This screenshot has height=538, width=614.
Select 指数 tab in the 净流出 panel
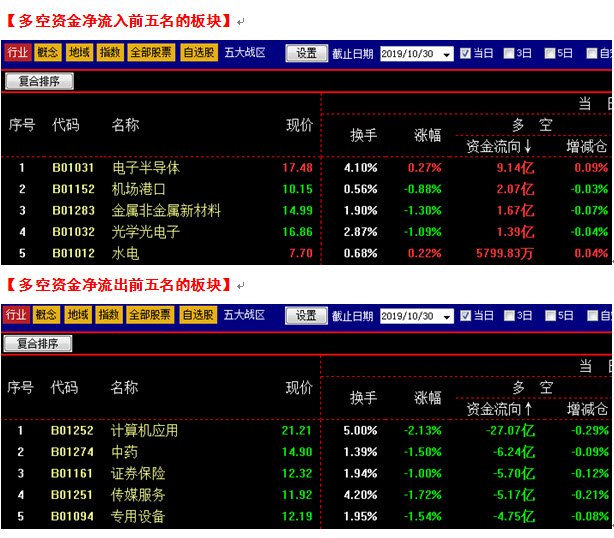coord(110,315)
